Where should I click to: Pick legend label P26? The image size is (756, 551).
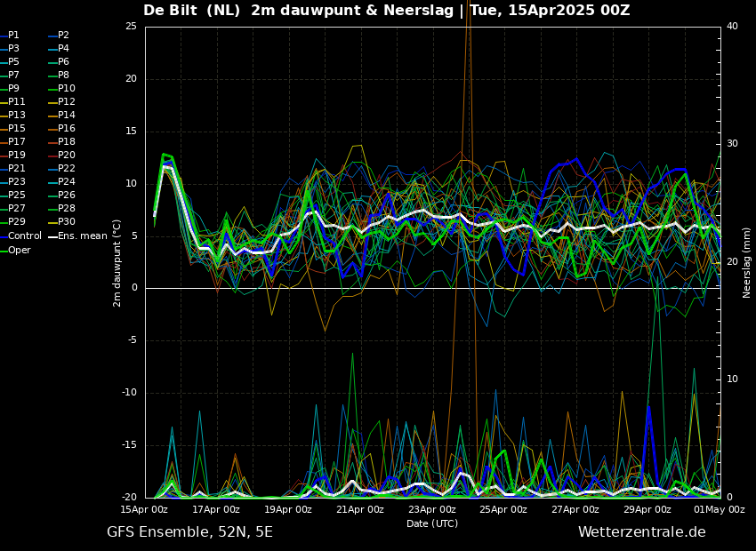(x=67, y=195)
